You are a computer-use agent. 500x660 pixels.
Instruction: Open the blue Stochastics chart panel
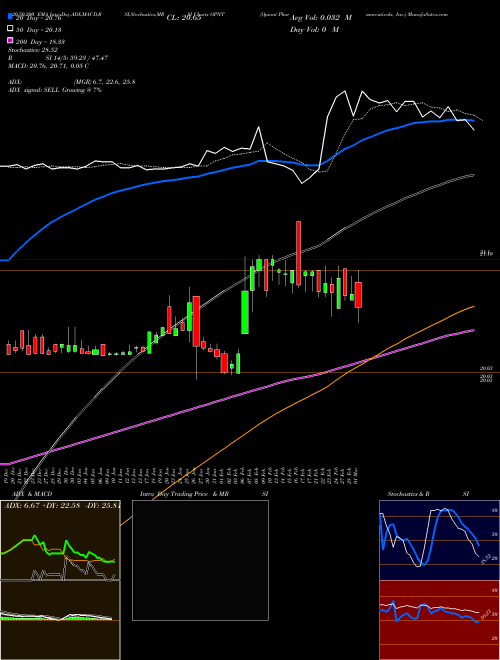[439, 540]
